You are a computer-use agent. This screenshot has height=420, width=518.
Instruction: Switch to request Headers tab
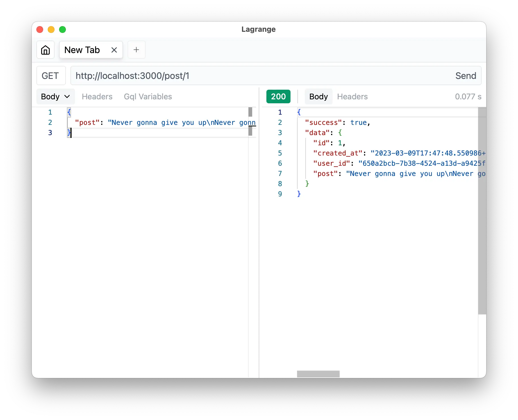pos(97,96)
